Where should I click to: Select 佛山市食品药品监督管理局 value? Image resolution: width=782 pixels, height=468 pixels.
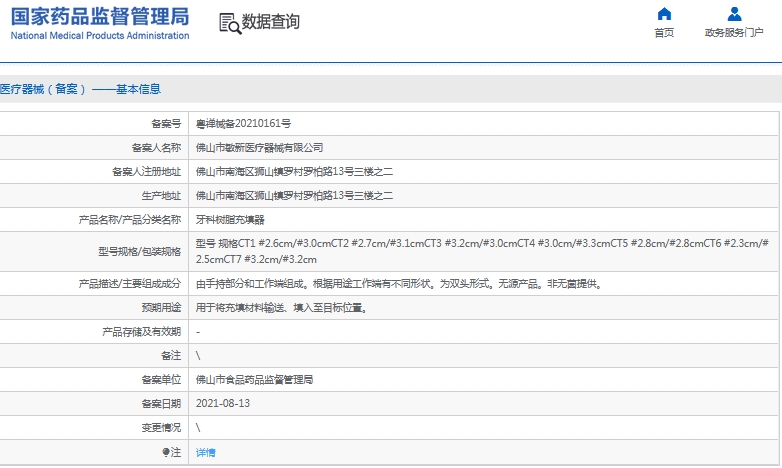pos(254,380)
